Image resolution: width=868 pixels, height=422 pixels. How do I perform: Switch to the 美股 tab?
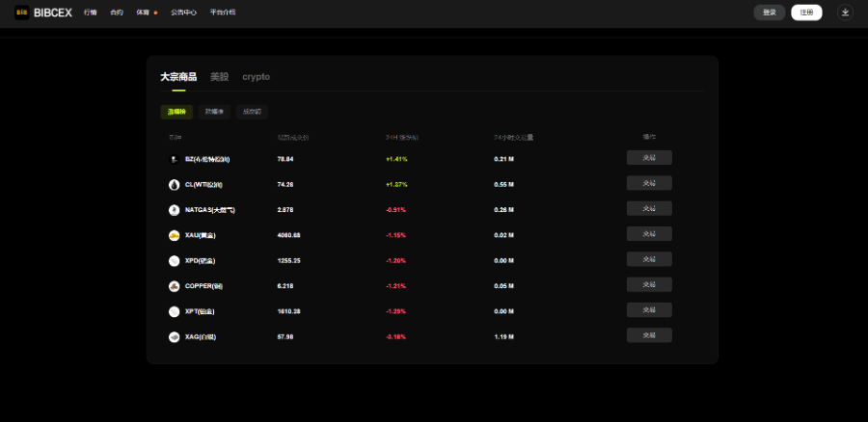pyautogui.click(x=219, y=77)
